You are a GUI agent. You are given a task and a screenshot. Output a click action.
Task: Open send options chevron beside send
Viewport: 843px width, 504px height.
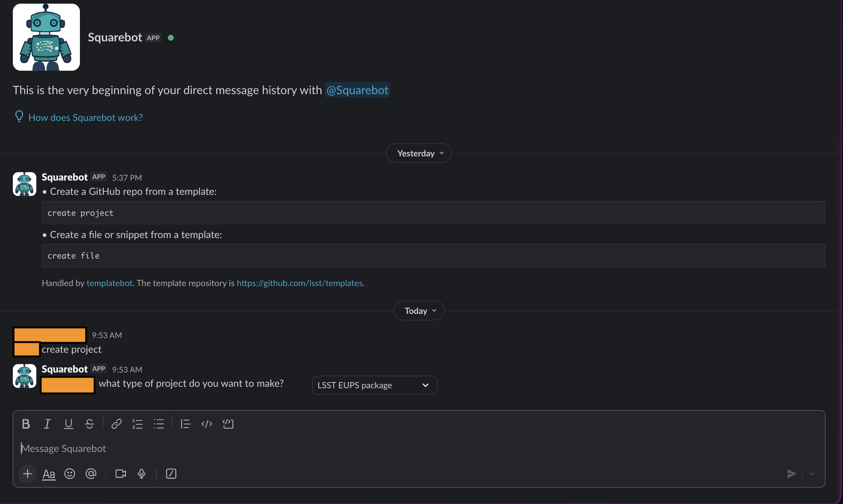(811, 474)
